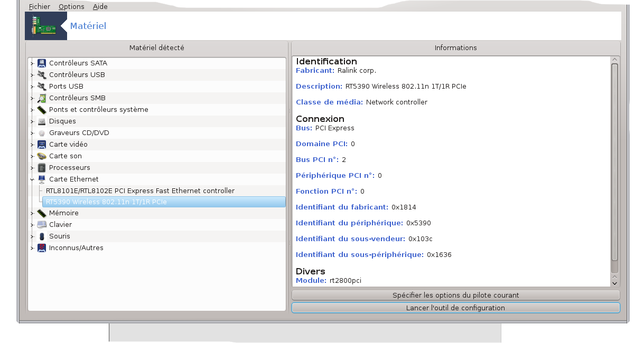Expand the Mémoire branch
Screen dimensions: 644x343
click(32, 213)
